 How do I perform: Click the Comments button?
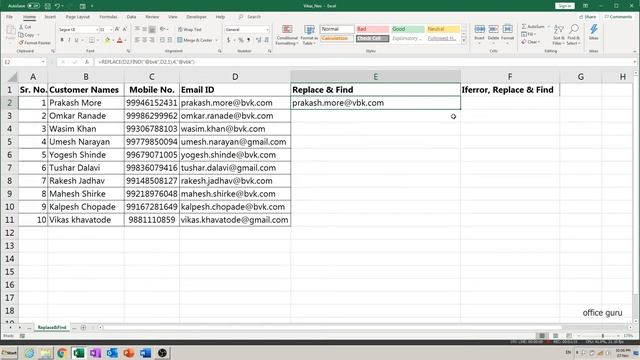pyautogui.click(x=618, y=17)
